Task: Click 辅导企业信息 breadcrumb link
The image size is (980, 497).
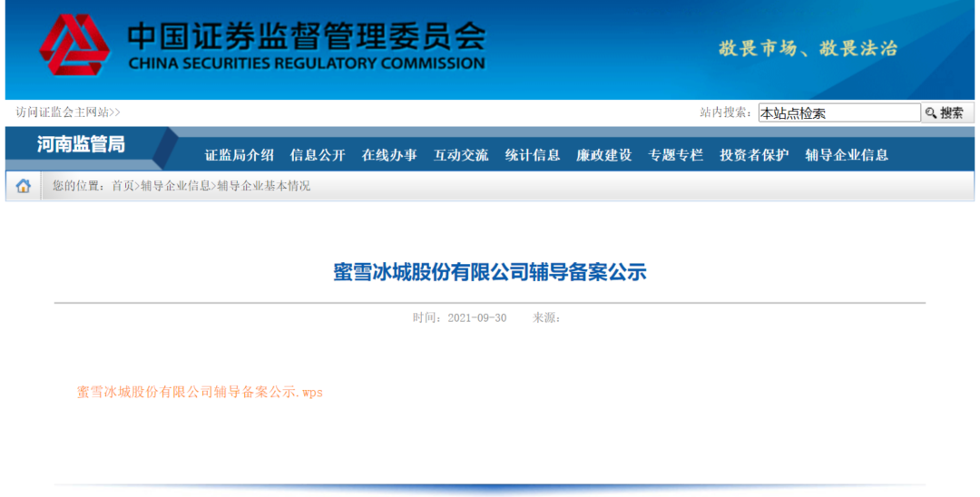Action: coord(175,186)
